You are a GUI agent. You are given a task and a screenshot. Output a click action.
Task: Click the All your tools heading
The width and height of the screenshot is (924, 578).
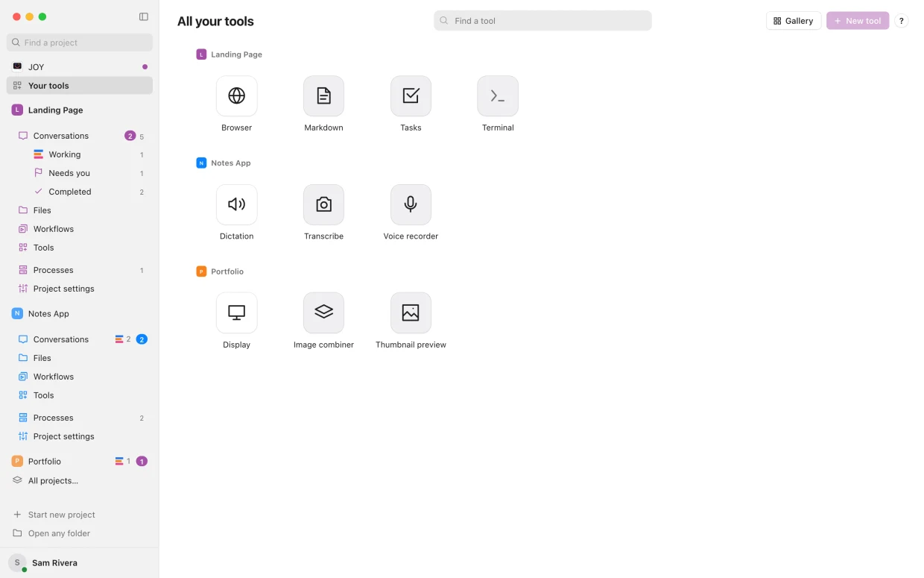point(215,22)
